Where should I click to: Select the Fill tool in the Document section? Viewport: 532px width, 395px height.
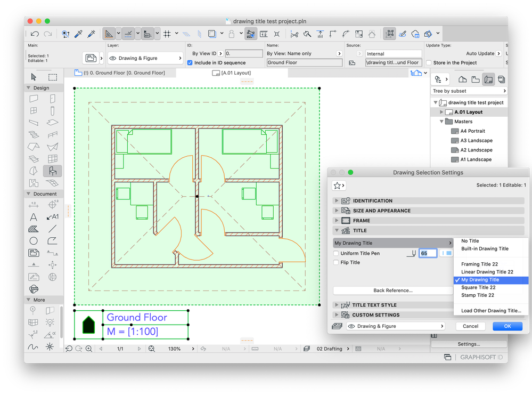(x=33, y=229)
